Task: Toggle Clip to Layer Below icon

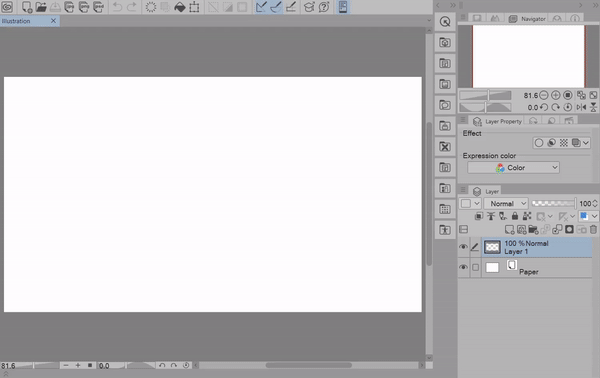Action: coord(479,216)
